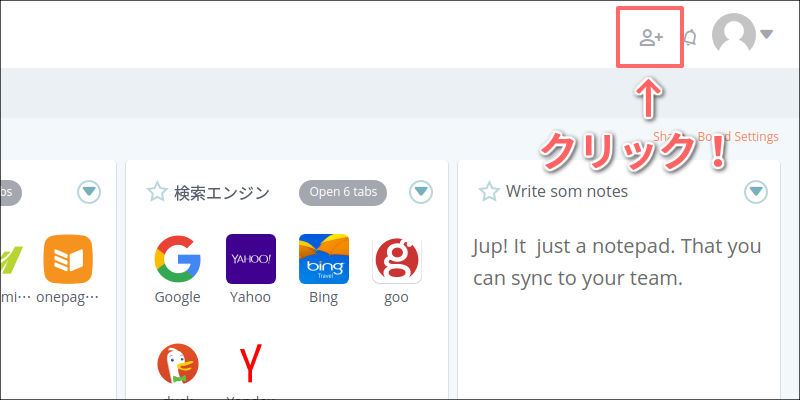Open the Yandex red Y icon
The height and width of the screenshot is (400, 800).
(251, 364)
